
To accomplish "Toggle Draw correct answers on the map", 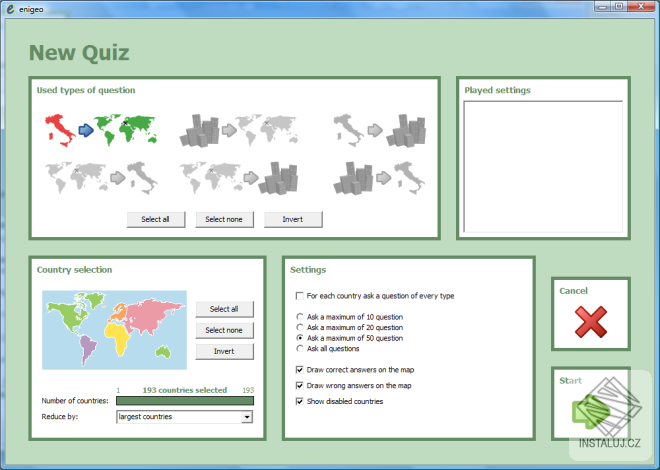I will (300, 370).
